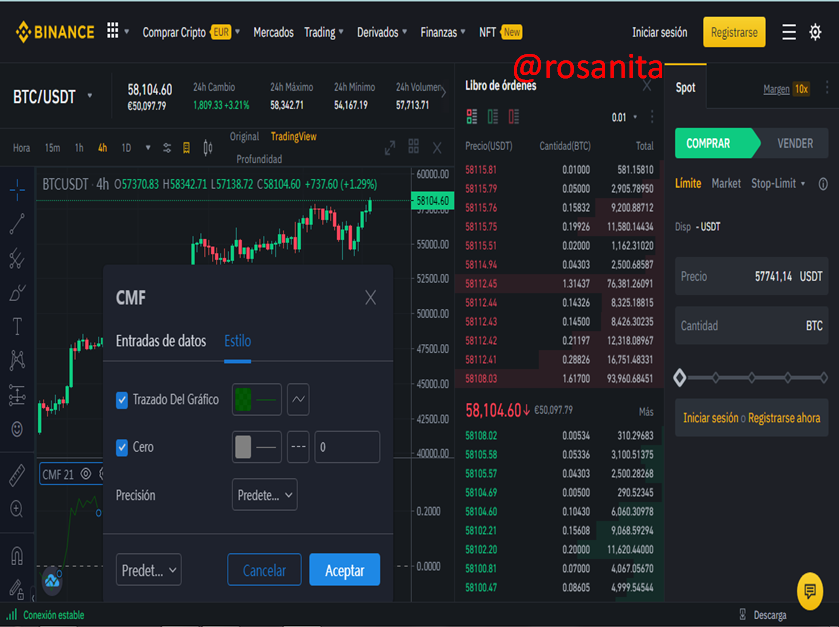Open the settings gear in header

[x=815, y=32]
